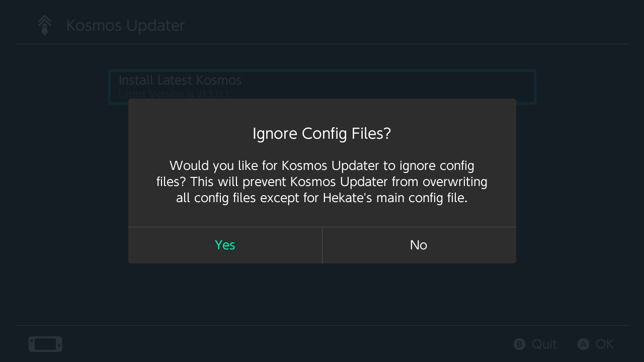Confirm with the Yes button
The height and width of the screenshot is (362, 644).
225,245
